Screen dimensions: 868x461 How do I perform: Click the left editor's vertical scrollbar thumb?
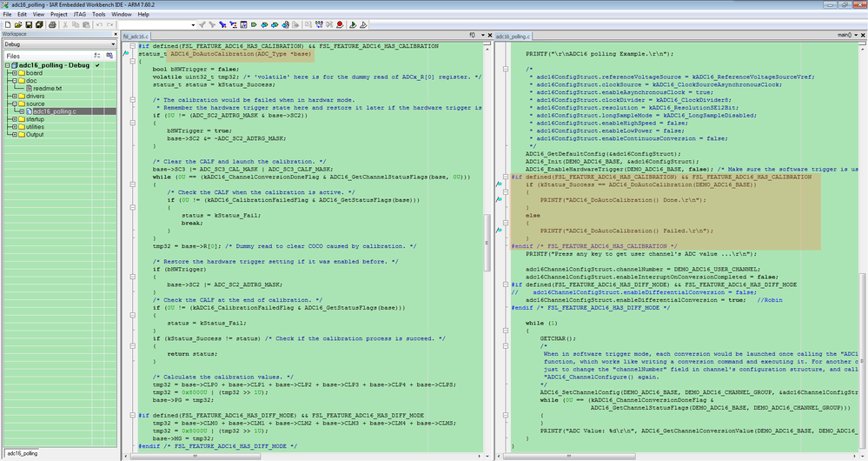487,243
